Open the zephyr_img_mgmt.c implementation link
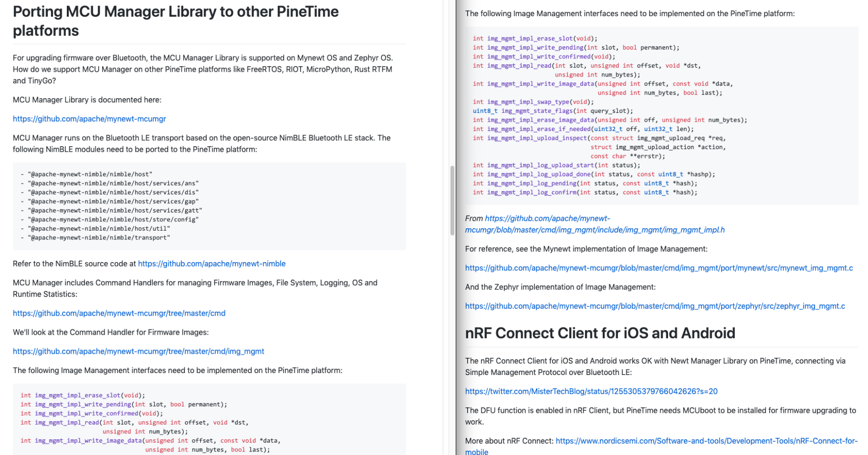Image resolution: width=868 pixels, height=455 pixels. tap(655, 306)
